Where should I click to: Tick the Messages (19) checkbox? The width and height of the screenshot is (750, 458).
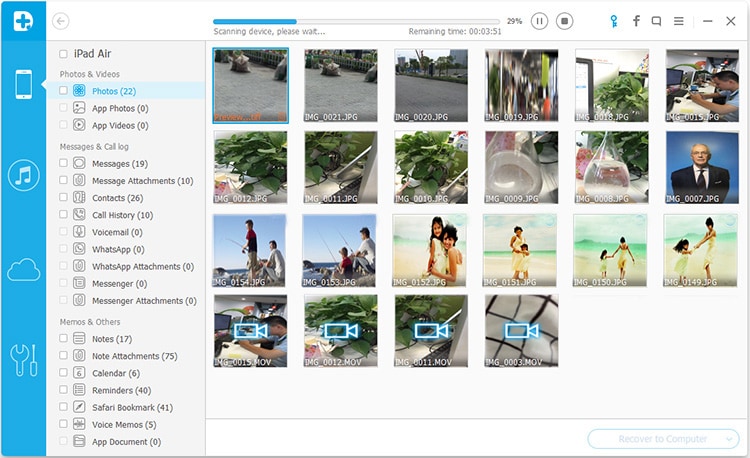pyautogui.click(x=63, y=163)
